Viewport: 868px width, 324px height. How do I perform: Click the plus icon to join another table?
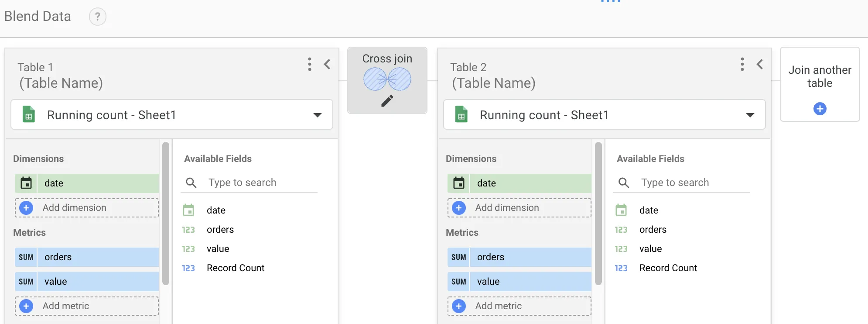pyautogui.click(x=820, y=109)
